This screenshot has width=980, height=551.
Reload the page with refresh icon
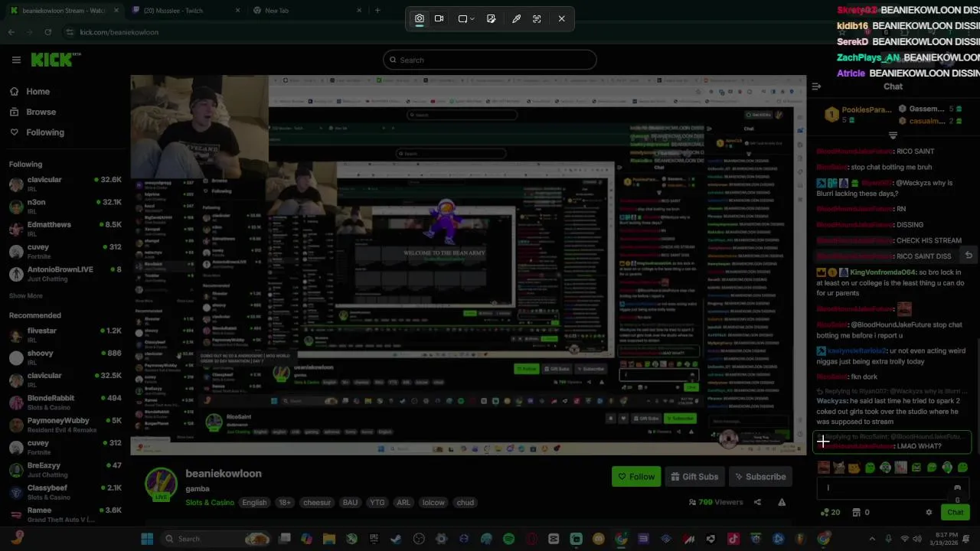click(47, 32)
